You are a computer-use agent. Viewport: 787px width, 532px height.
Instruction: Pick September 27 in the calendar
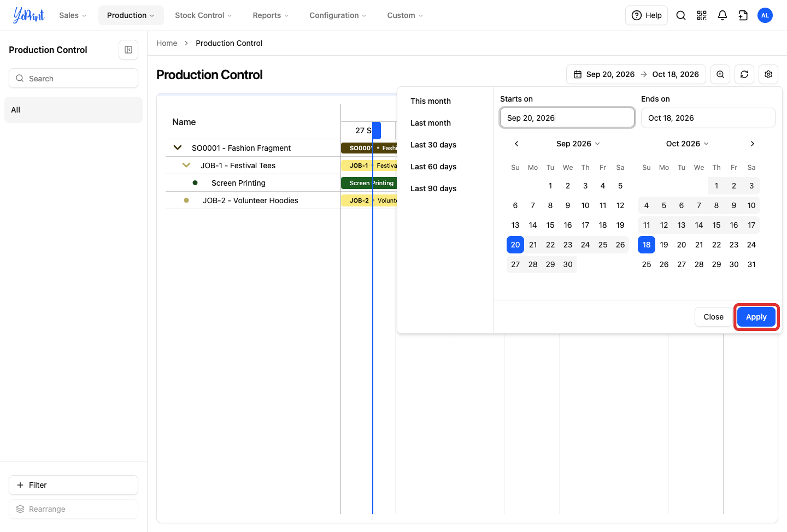(x=515, y=264)
